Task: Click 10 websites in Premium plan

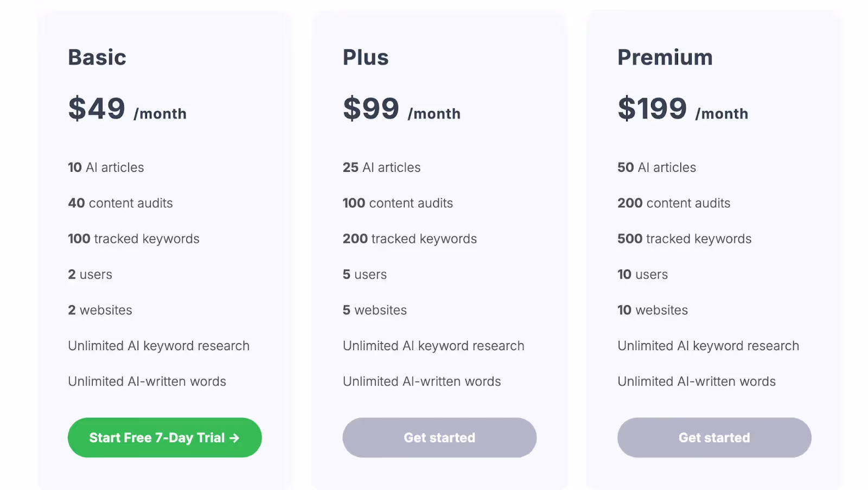Action: [x=653, y=310]
